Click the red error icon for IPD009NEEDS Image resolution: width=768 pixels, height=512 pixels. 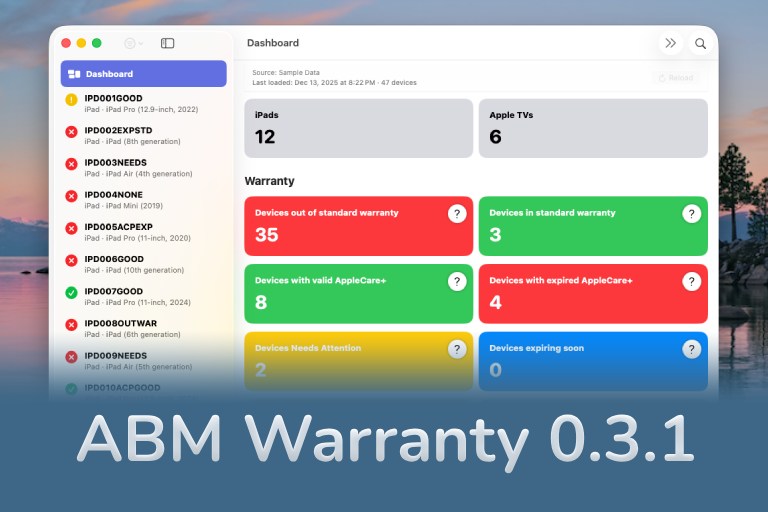(72, 357)
